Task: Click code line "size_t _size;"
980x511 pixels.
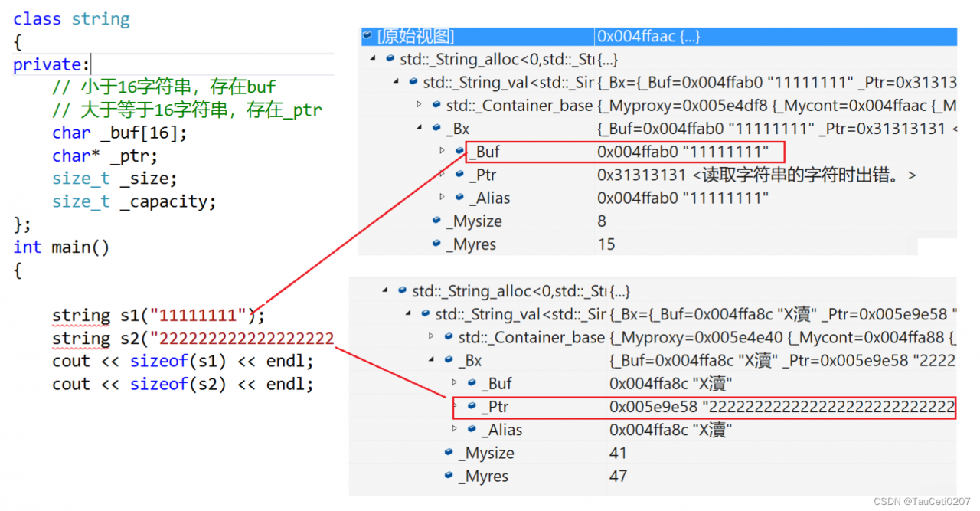Action: click(x=115, y=179)
